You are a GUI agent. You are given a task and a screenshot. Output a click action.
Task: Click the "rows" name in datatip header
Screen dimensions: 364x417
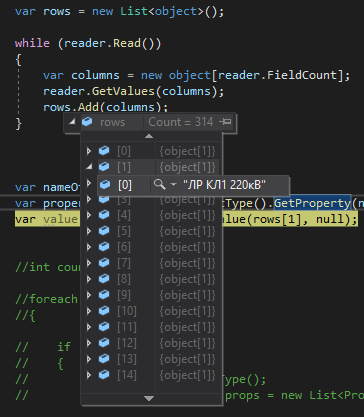113,122
